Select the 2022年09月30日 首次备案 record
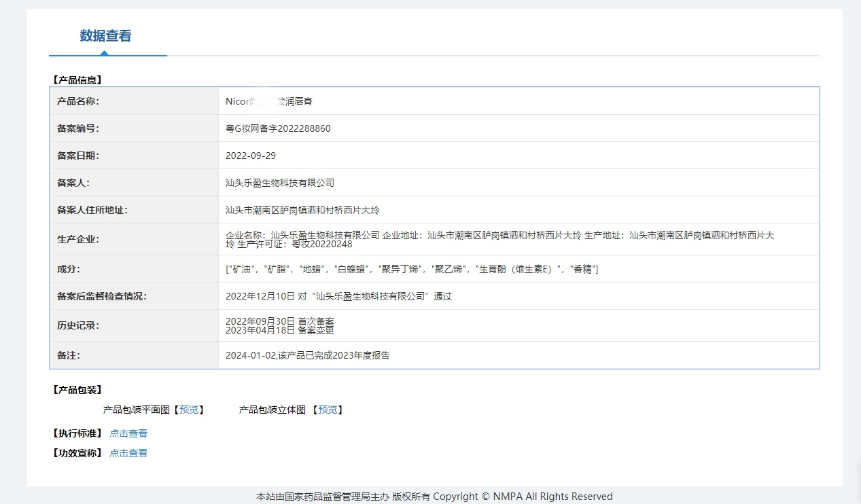This screenshot has height=504, width=861. (280, 321)
